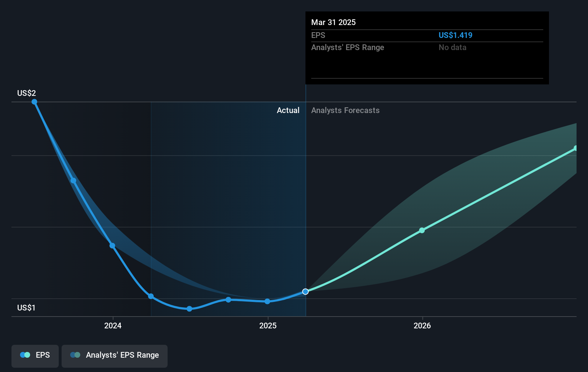This screenshot has width=588, height=372.
Task: Toggle the EPS legend series
Action: (x=35, y=356)
